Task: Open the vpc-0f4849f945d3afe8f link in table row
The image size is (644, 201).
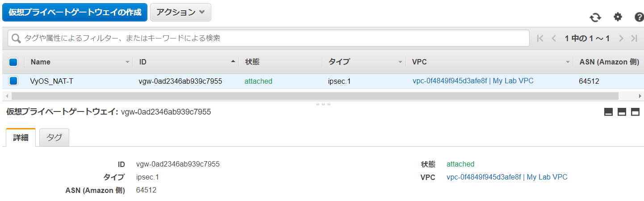Action: (x=450, y=81)
